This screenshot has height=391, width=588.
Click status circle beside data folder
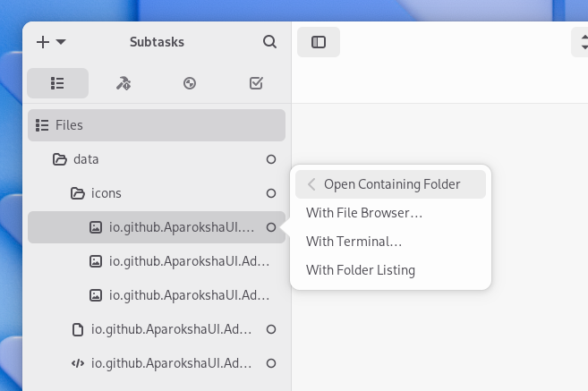point(271,159)
